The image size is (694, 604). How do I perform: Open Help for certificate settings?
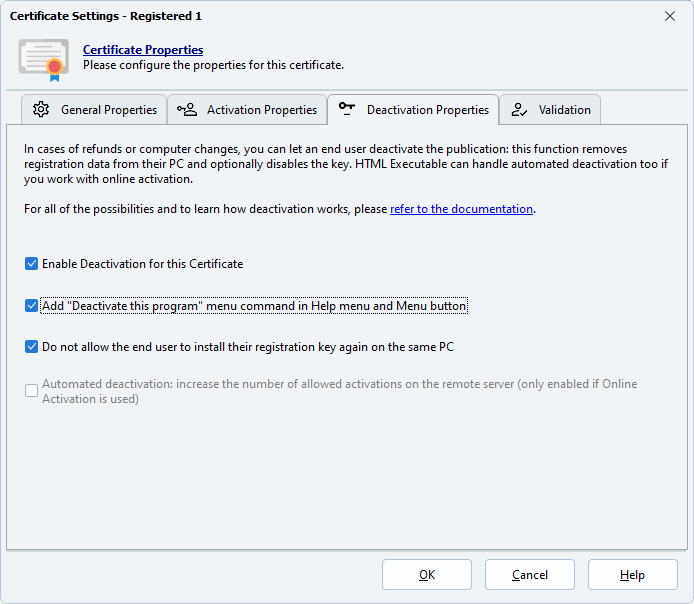(x=633, y=575)
